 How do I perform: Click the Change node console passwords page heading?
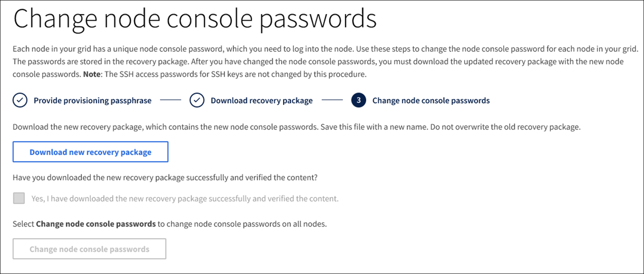pos(195,19)
